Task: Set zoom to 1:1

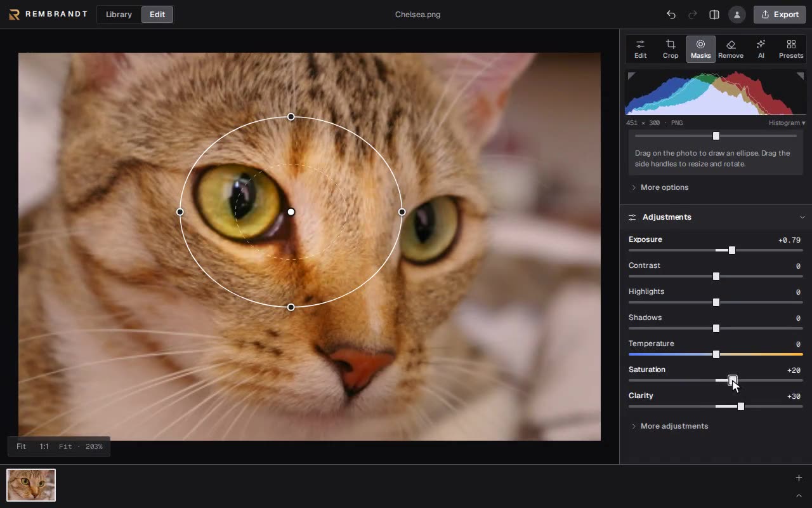Action: [44, 446]
